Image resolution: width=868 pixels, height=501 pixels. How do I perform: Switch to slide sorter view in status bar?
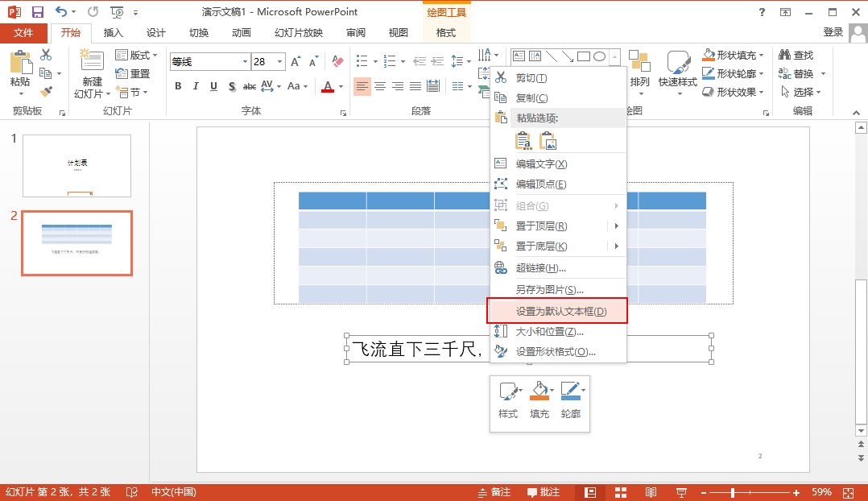point(621,492)
